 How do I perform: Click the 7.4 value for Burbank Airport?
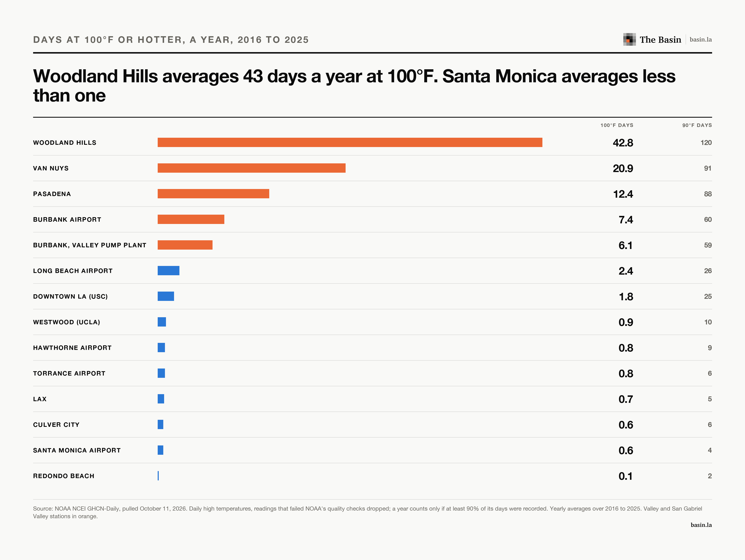[x=626, y=219]
